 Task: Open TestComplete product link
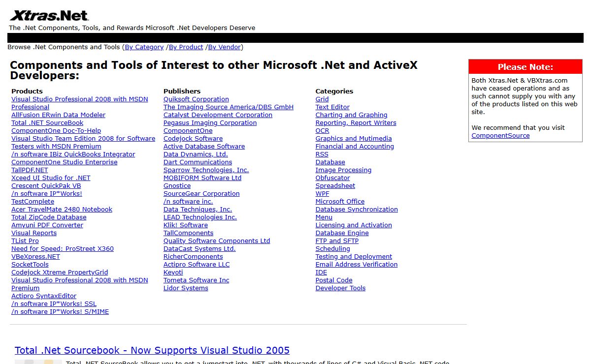pyautogui.click(x=33, y=202)
